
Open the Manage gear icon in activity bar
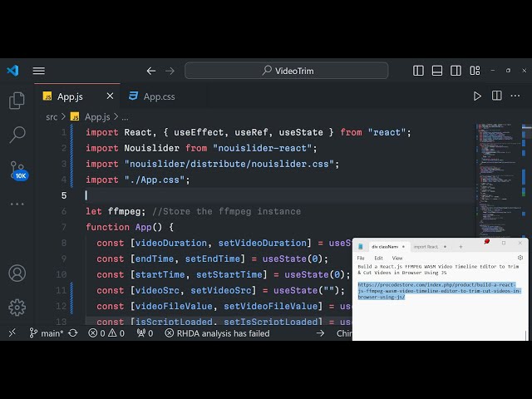17,307
